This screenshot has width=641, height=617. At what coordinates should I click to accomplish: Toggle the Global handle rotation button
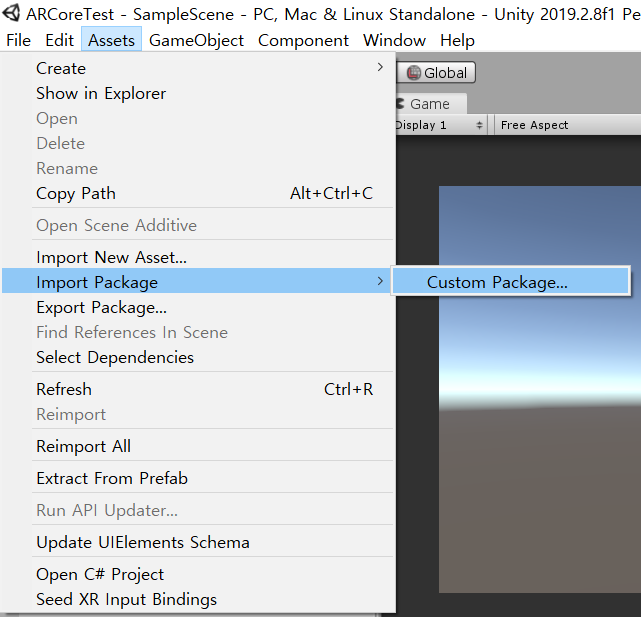pyautogui.click(x=436, y=73)
